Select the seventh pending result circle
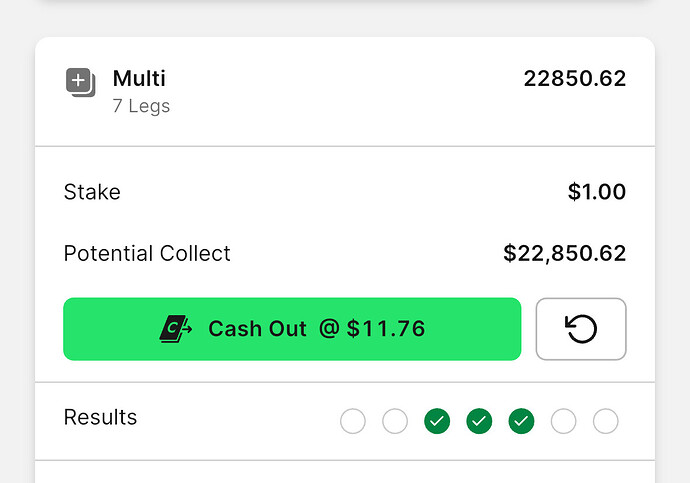This screenshot has width=690, height=483. [x=606, y=421]
